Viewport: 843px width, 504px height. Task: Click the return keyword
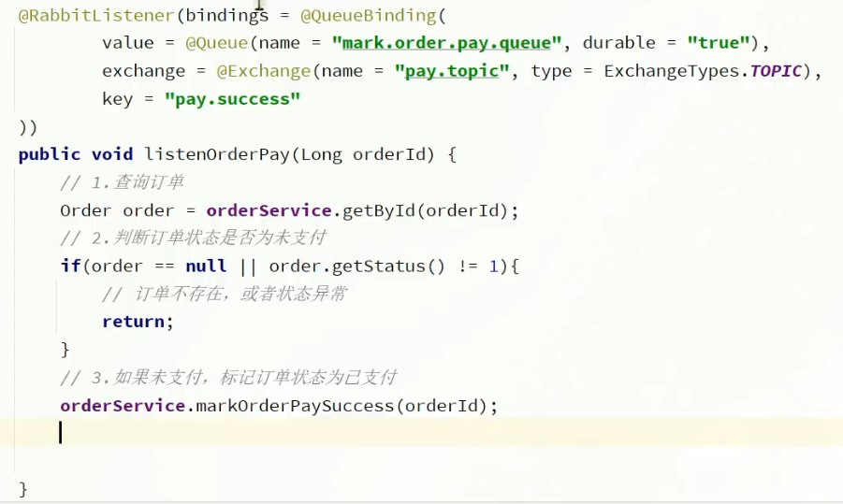[135, 322]
